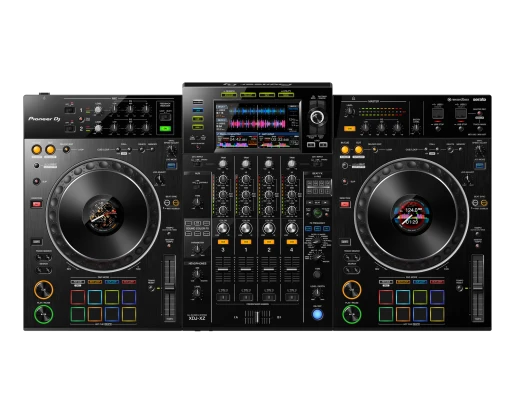
Task: Click the Shift button on right deck
Action: pos(345,242)
